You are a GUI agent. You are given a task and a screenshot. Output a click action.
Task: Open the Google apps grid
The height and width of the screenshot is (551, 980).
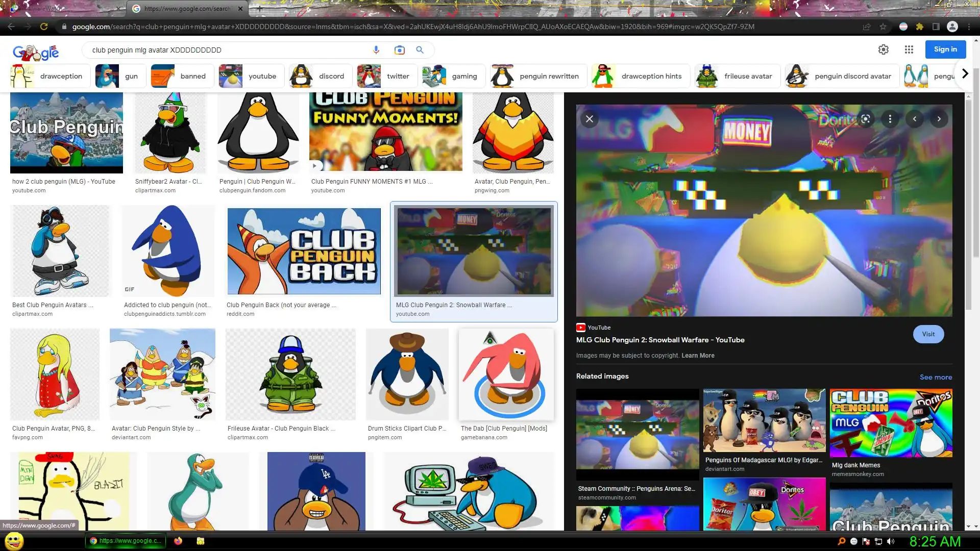pyautogui.click(x=909, y=49)
